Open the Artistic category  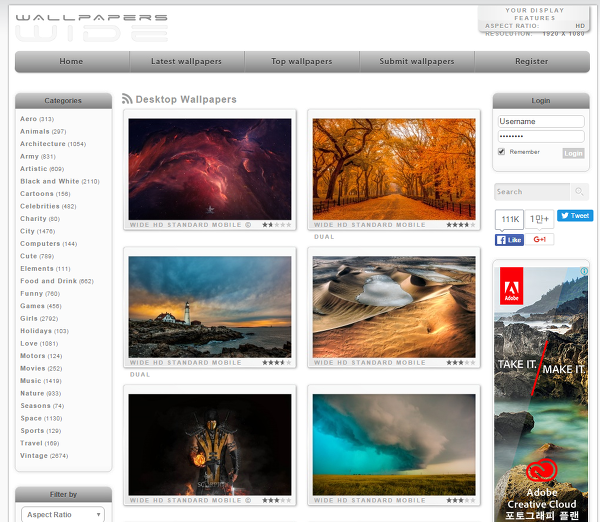tap(42, 169)
